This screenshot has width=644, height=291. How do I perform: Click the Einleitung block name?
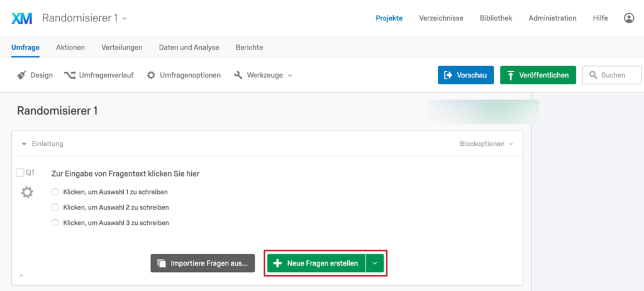(x=47, y=144)
